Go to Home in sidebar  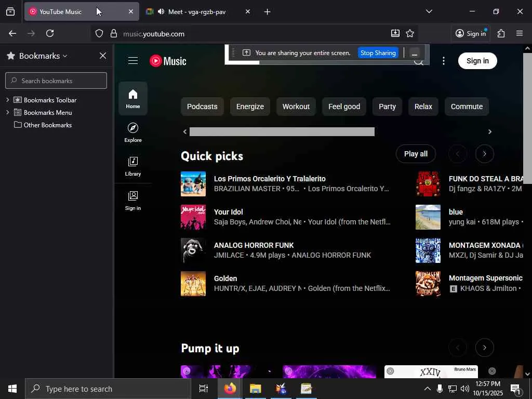[132, 98]
